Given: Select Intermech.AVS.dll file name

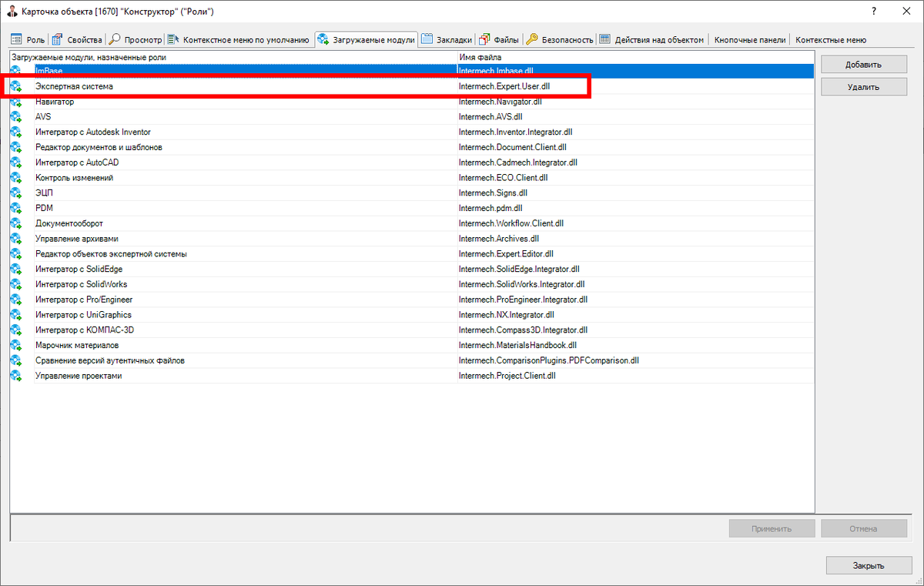Looking at the screenshot, I should pyautogui.click(x=490, y=117).
